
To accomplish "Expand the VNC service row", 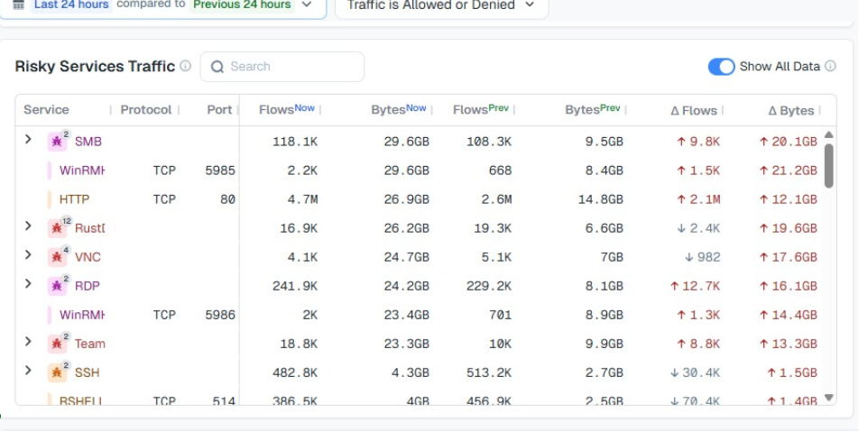I will (28, 254).
